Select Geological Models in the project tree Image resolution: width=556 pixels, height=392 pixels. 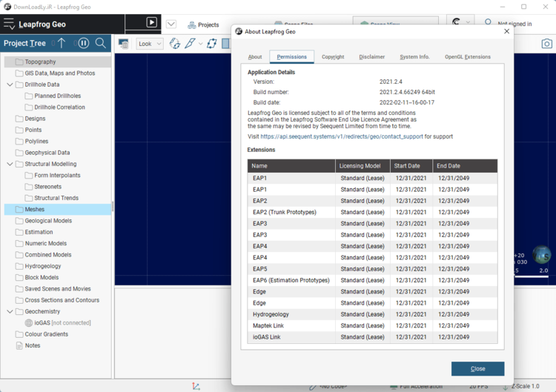[48, 221]
